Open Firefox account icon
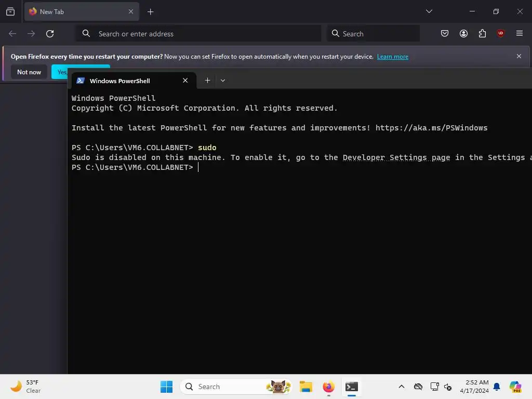532x399 pixels. point(463,33)
